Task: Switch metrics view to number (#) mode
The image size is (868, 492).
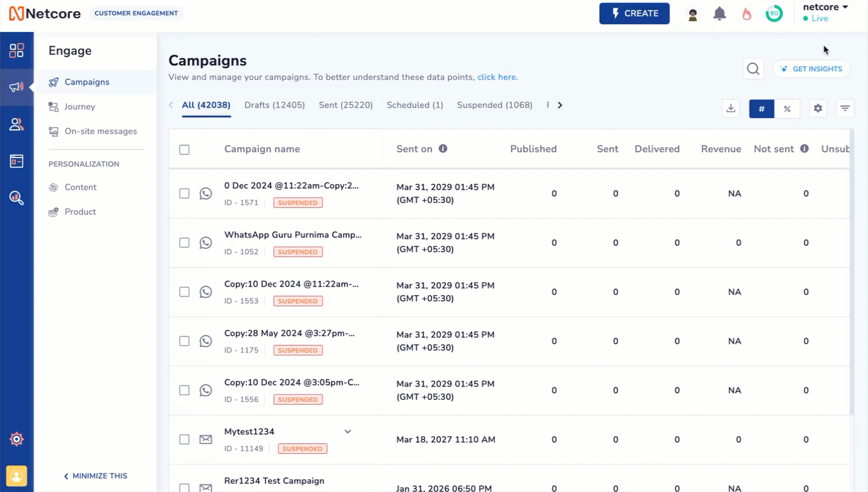Action: 762,109
